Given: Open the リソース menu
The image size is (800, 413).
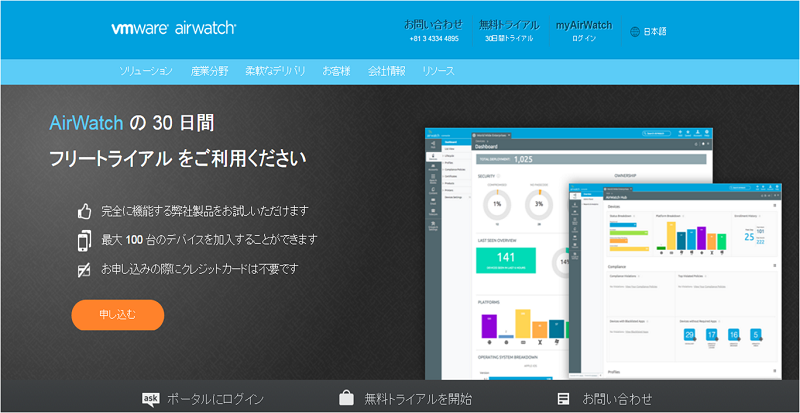Looking at the screenshot, I should pyautogui.click(x=438, y=71).
